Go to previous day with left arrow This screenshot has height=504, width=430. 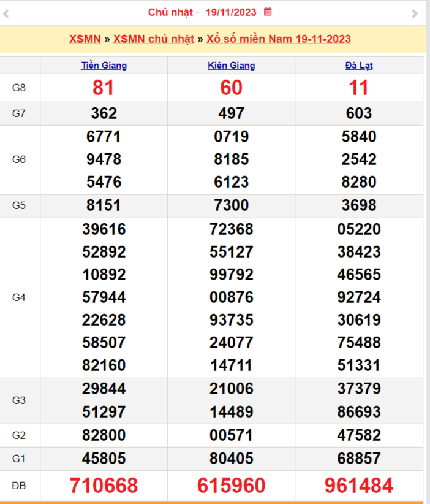(x=6, y=13)
